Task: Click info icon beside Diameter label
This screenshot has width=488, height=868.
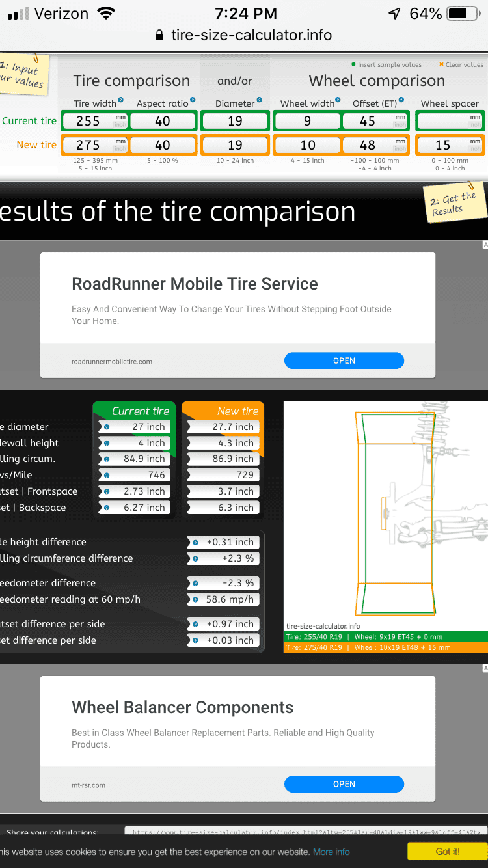Action: pyautogui.click(x=260, y=100)
